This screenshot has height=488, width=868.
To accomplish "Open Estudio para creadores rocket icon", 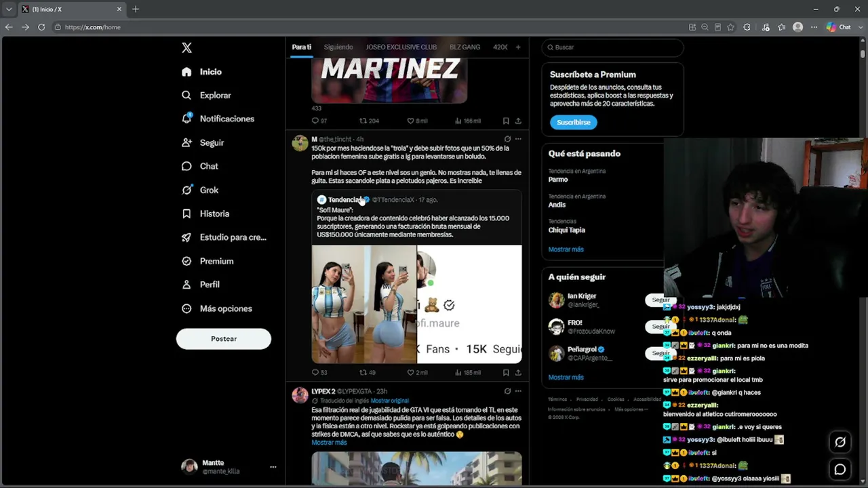I will pos(186,237).
